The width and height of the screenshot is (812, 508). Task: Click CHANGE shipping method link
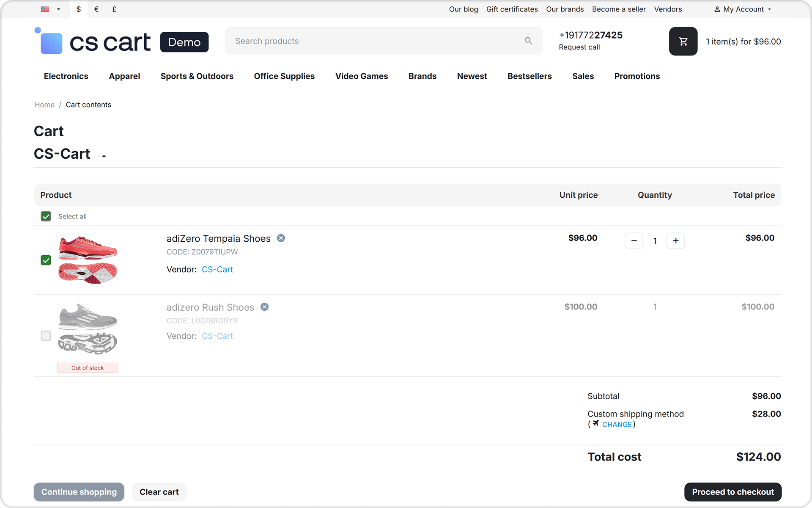click(617, 424)
